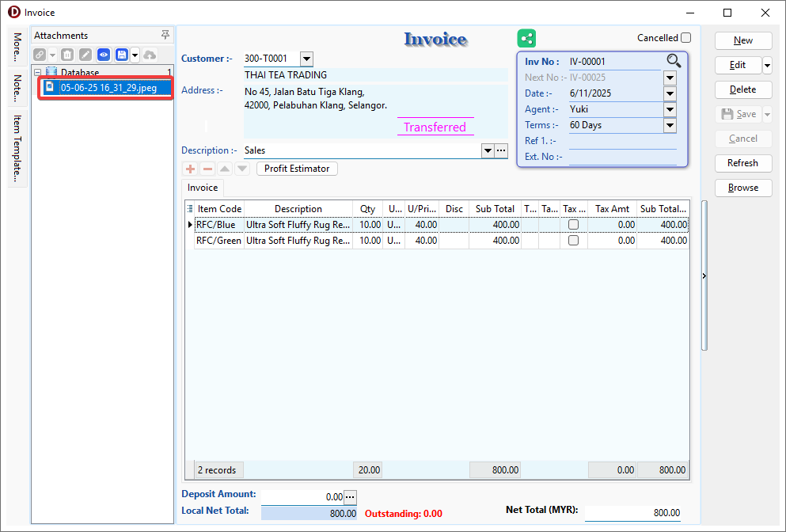This screenshot has width=786, height=532.
Task: Click the Net Total (MYR) field
Action: click(x=633, y=513)
